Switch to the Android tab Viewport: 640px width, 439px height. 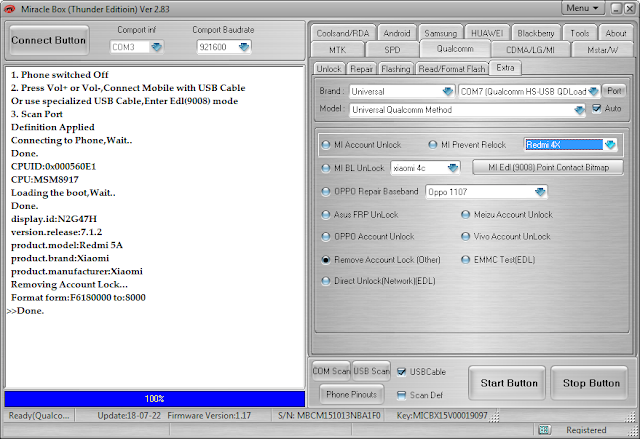point(397,33)
